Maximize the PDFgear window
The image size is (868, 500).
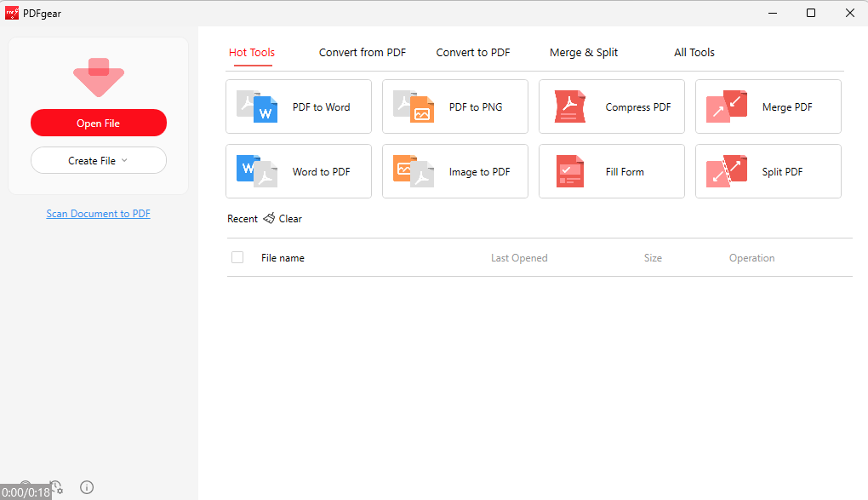tap(811, 13)
